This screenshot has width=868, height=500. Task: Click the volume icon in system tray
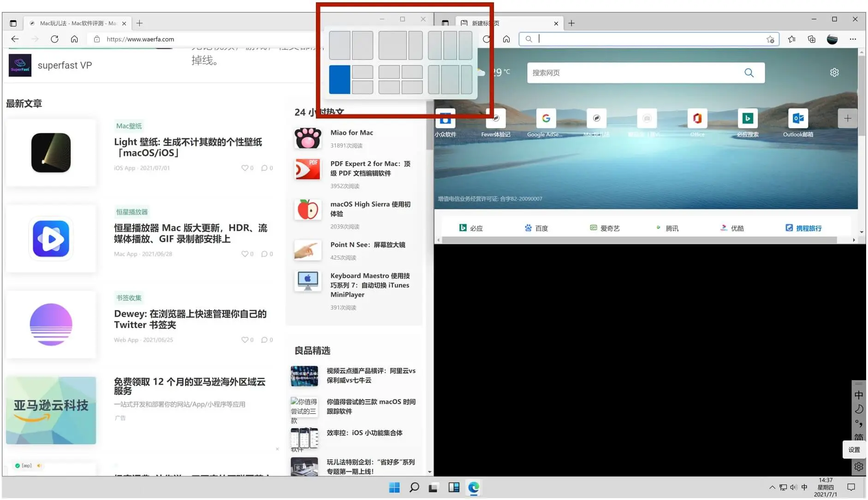click(x=793, y=488)
